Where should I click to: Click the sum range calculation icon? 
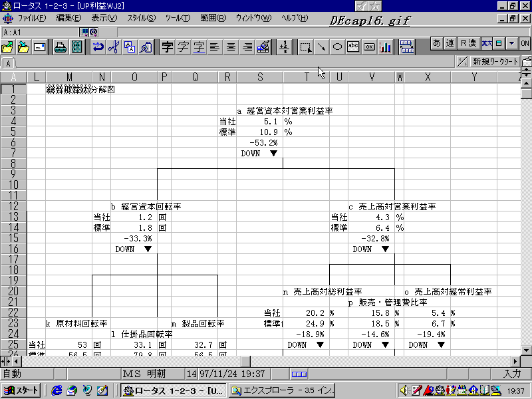point(285,47)
